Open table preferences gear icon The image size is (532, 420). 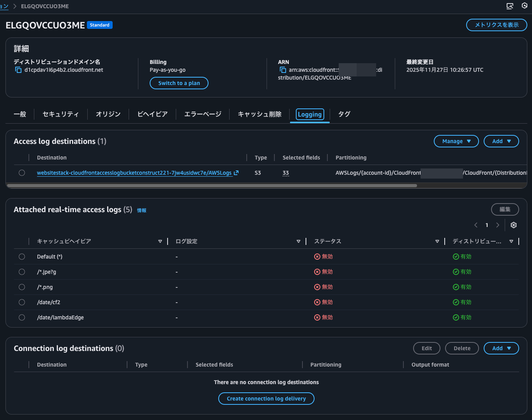[513, 225]
